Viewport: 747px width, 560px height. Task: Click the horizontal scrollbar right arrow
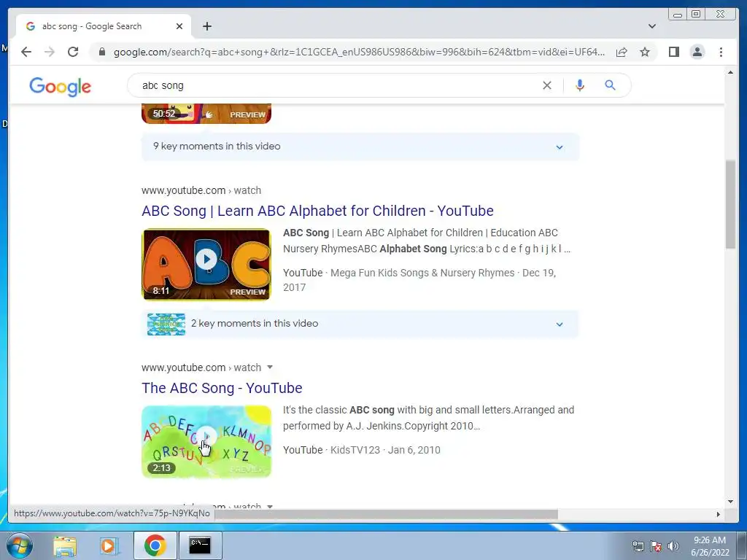(x=719, y=514)
